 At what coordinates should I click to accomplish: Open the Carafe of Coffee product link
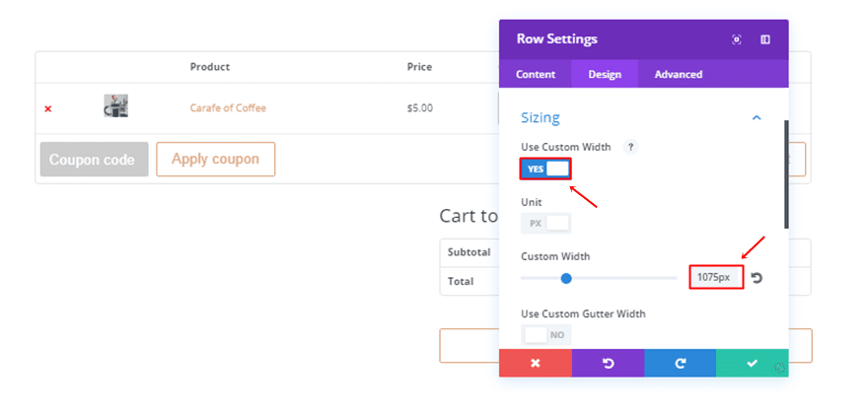click(x=228, y=107)
